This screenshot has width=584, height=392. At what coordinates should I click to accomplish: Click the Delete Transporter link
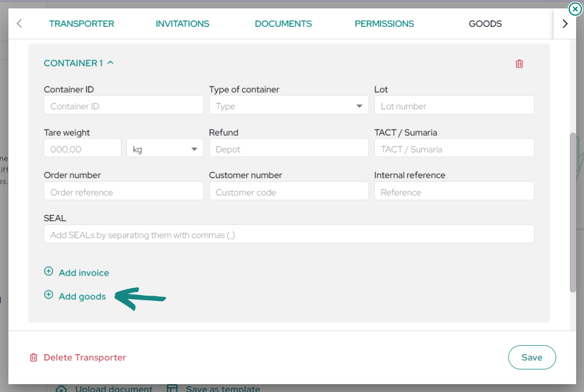click(85, 357)
